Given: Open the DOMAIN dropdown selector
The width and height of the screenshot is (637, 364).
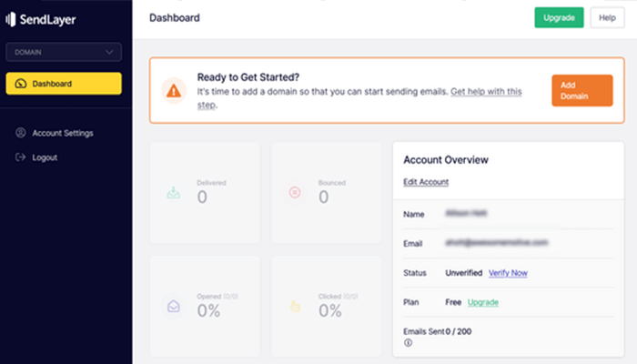Looking at the screenshot, I should 64,52.
